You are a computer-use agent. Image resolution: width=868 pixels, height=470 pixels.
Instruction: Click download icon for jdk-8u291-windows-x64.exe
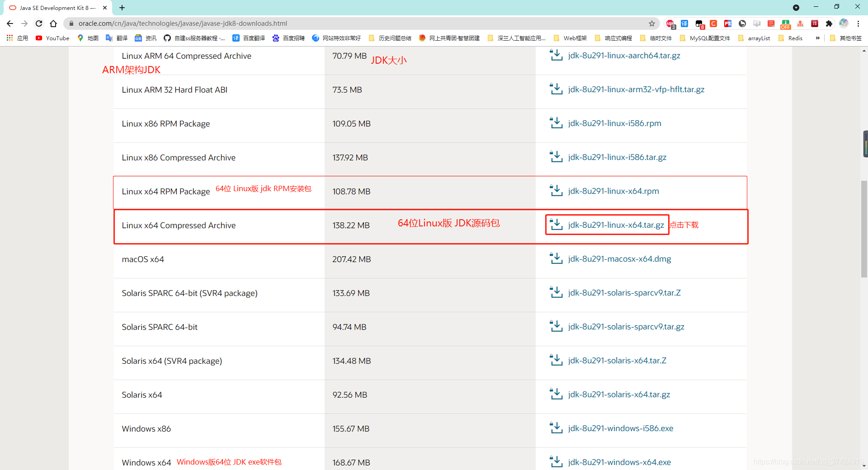[556, 462]
